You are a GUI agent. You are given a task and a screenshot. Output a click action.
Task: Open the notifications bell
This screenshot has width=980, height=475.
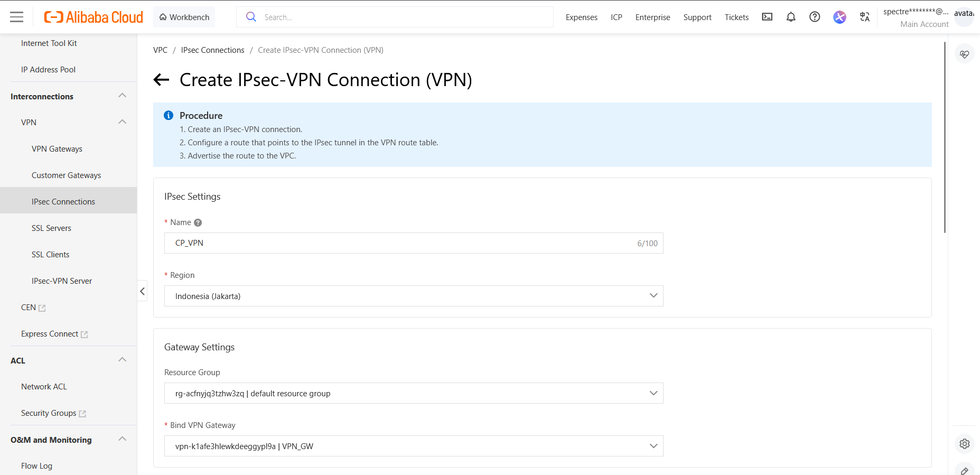tap(791, 17)
